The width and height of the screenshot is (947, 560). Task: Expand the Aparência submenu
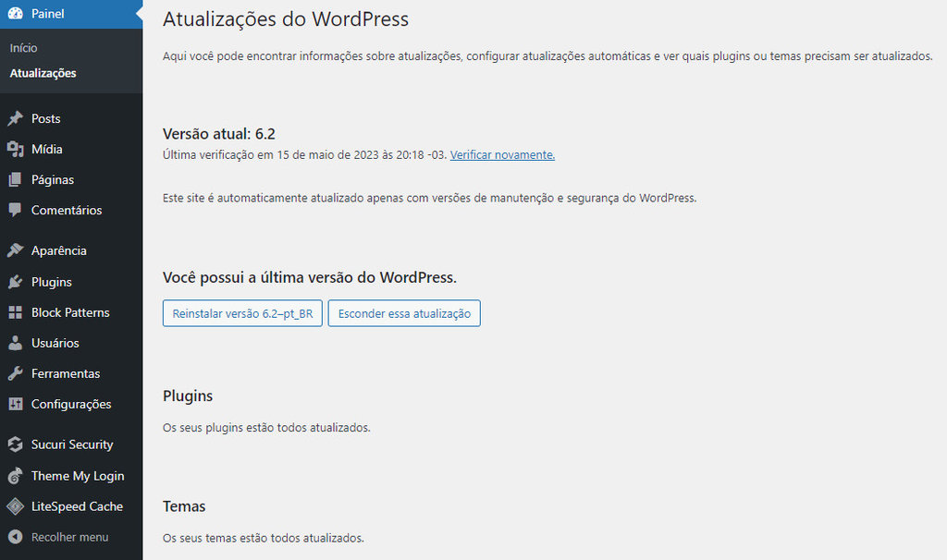[61, 250]
